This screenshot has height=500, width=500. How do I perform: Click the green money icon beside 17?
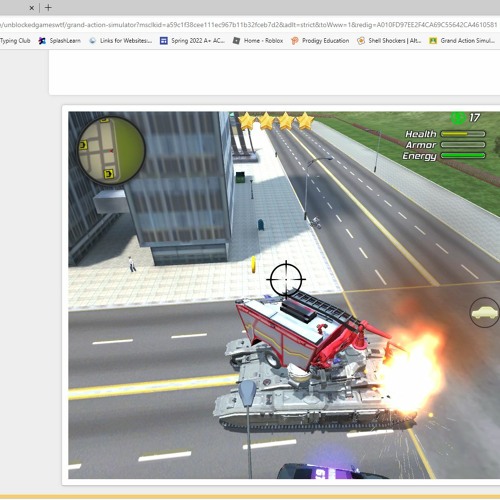tap(458, 117)
